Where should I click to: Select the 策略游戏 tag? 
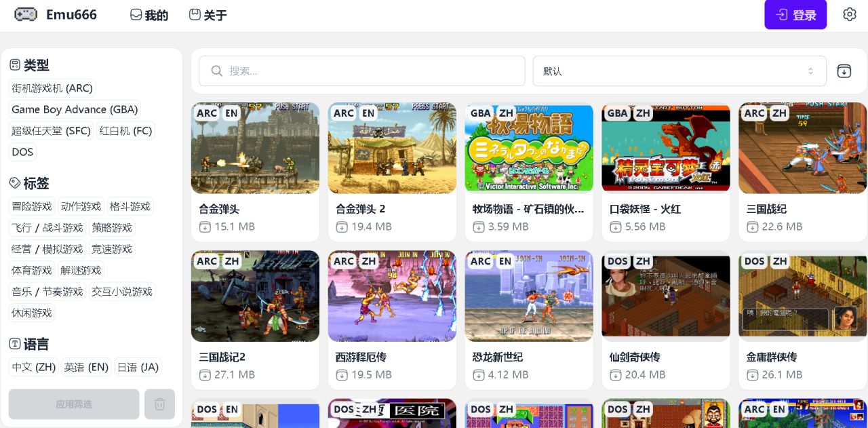coord(112,228)
